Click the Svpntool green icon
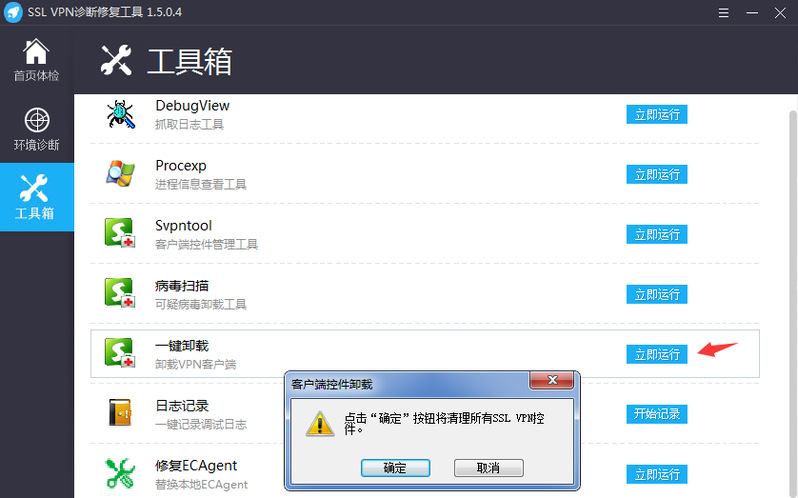Viewport: 798px width, 498px height. pos(120,233)
